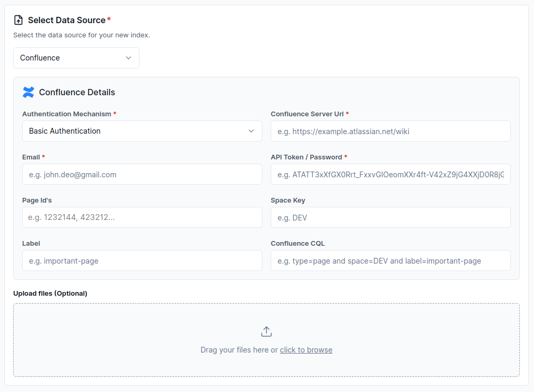
Task: Click the data source dropdown chevron
Action: (x=128, y=58)
